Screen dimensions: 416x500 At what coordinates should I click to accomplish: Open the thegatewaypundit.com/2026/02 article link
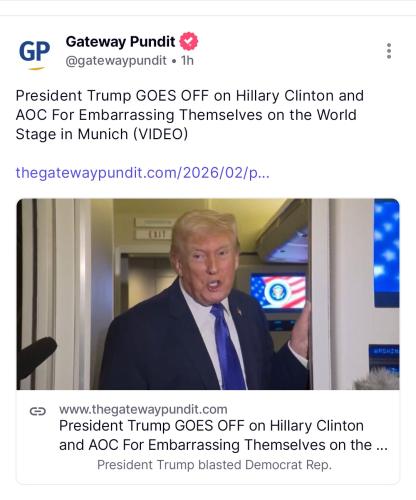click(x=143, y=173)
